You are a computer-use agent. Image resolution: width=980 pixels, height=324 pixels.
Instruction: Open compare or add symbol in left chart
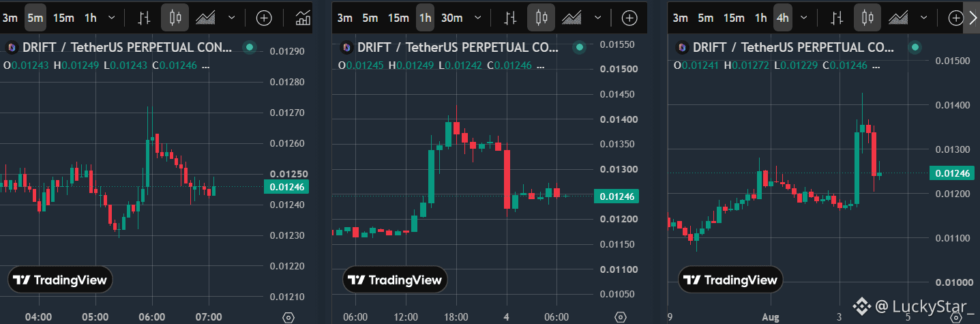264,18
